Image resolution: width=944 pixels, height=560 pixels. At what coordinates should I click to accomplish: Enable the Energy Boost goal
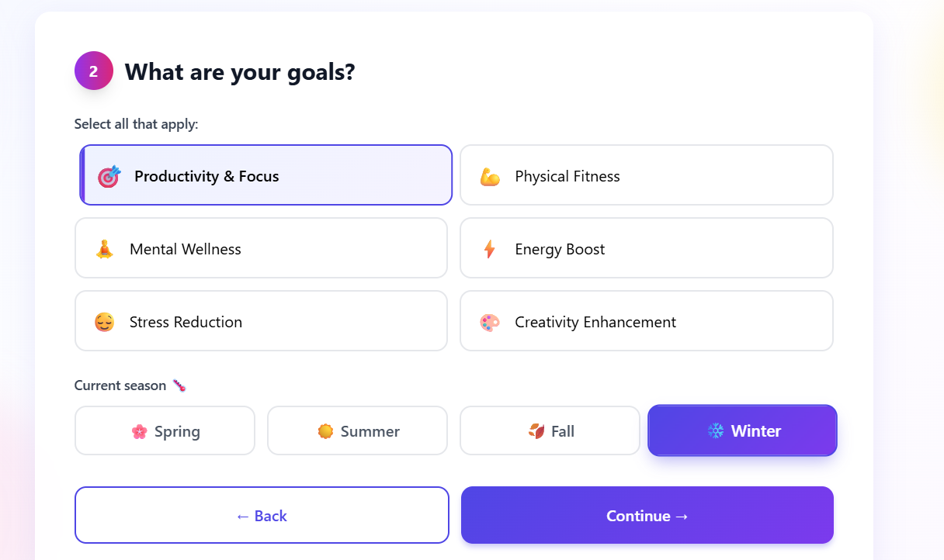pyautogui.click(x=646, y=248)
